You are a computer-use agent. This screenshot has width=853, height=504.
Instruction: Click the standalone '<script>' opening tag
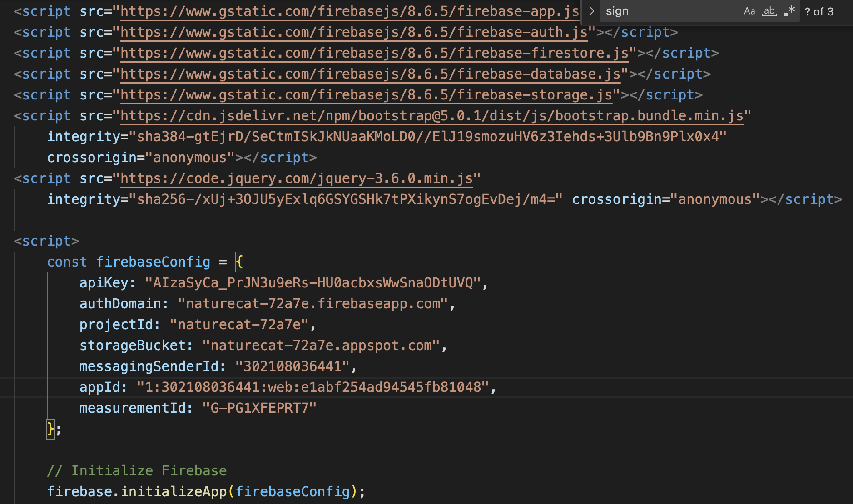pyautogui.click(x=46, y=241)
